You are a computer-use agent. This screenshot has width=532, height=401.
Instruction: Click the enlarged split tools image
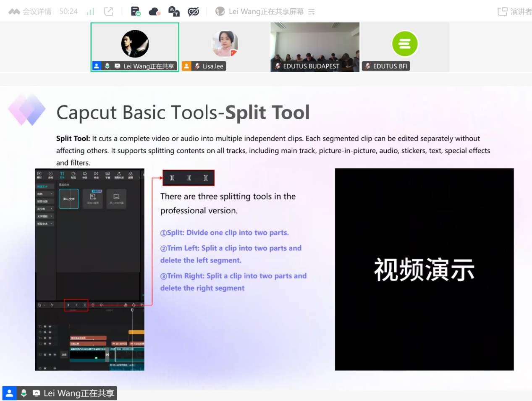(x=189, y=178)
